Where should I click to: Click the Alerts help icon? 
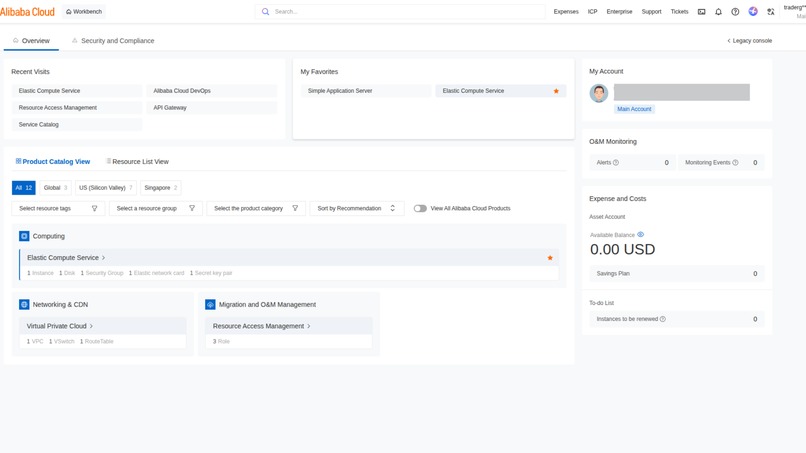(616, 162)
